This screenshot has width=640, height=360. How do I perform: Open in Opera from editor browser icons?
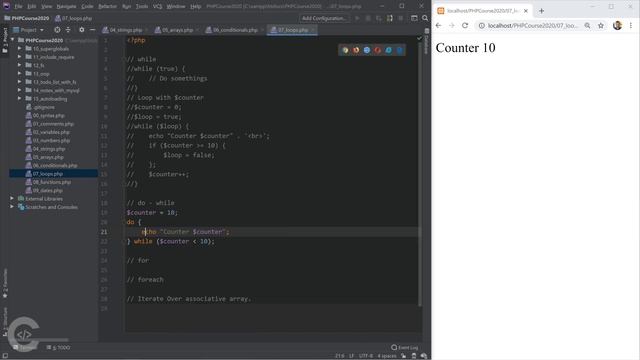[x=378, y=50]
